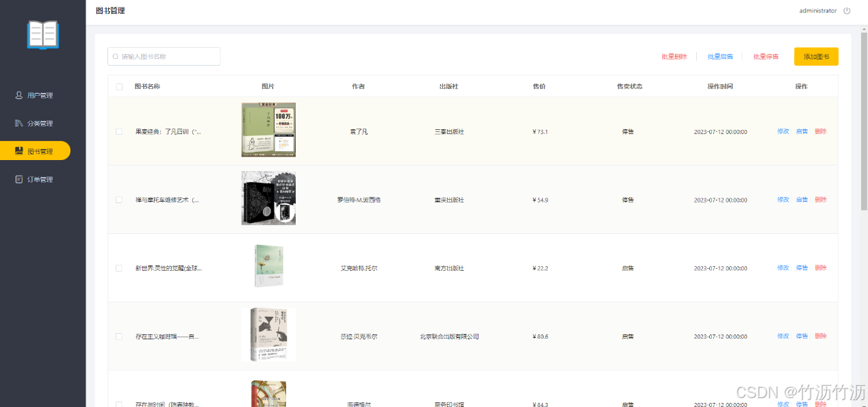
Task: Click 修改 in the 重庆出版社 row
Action: [x=783, y=200]
